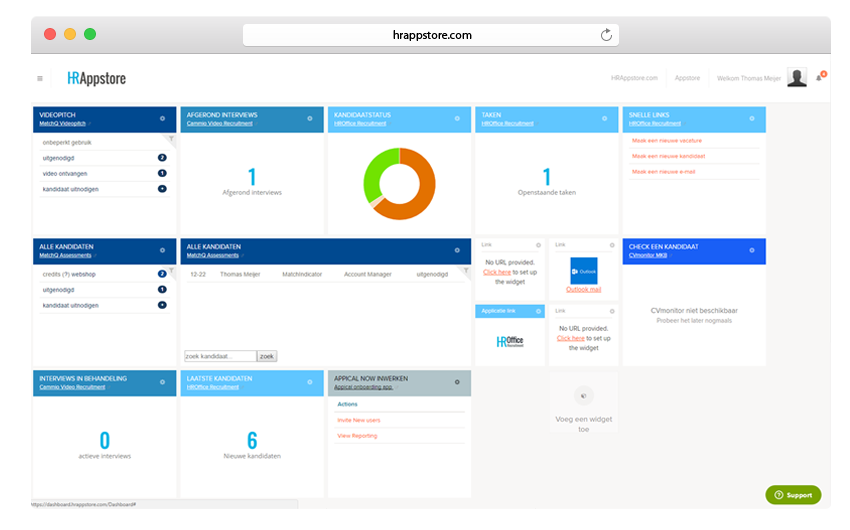Click the zoek button

point(266,356)
